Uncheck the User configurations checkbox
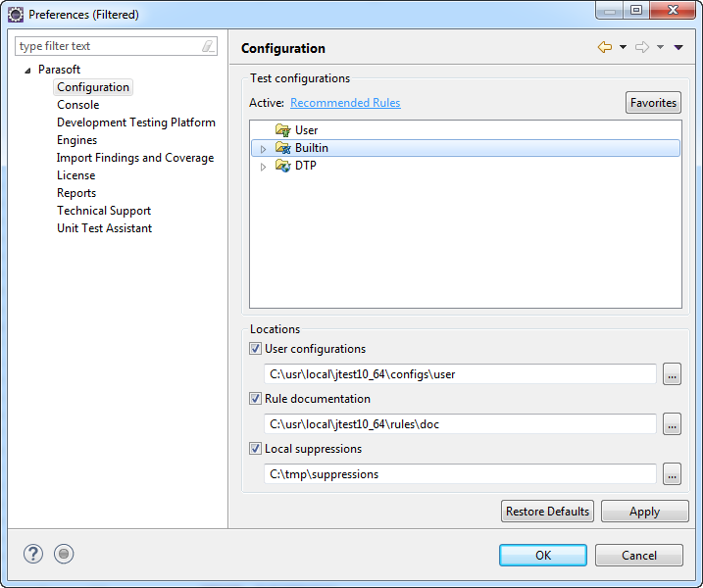 point(255,349)
